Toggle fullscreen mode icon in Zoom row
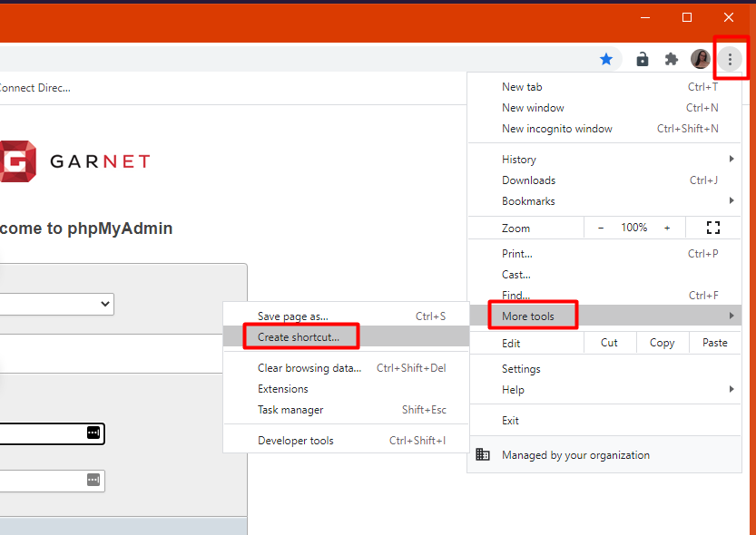Image resolution: width=756 pixels, height=535 pixels. tap(712, 228)
